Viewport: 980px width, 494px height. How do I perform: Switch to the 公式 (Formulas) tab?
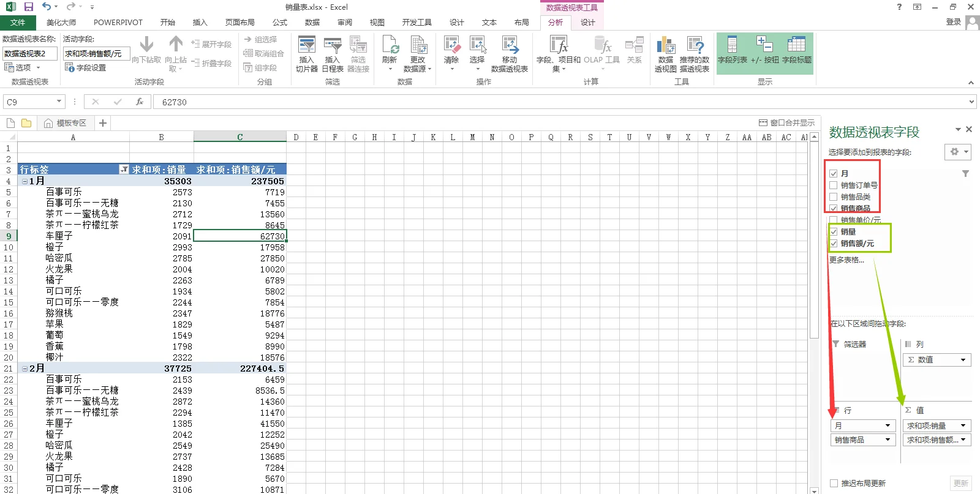[280, 23]
